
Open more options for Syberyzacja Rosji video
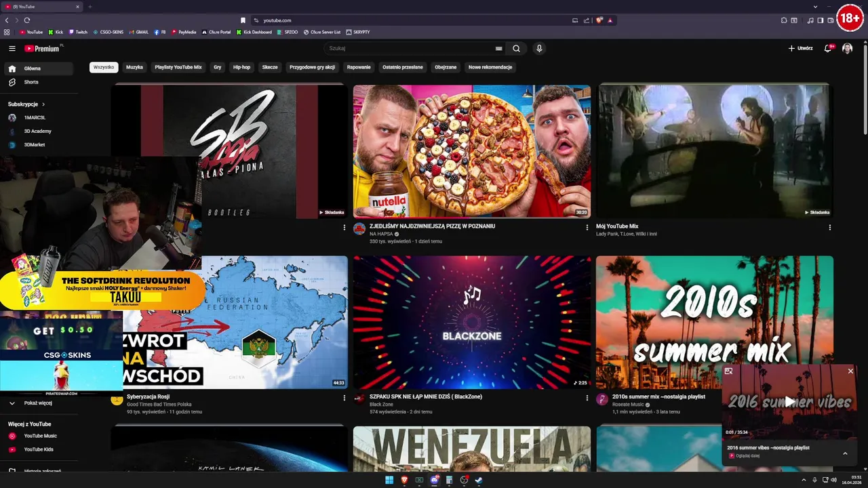344,398
